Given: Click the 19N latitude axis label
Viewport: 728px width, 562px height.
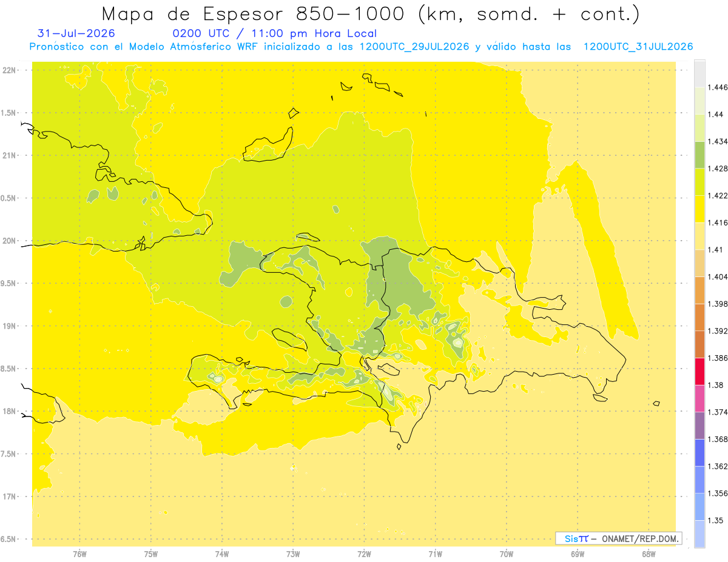Looking at the screenshot, I should click(x=9, y=326).
